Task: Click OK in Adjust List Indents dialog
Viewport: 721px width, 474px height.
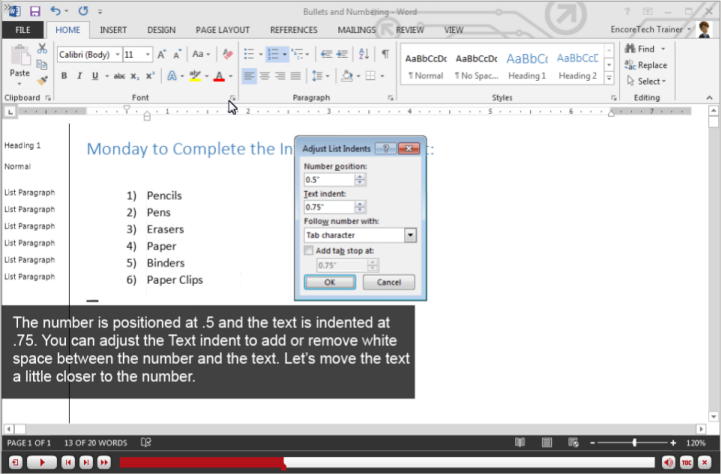Action: [330, 282]
